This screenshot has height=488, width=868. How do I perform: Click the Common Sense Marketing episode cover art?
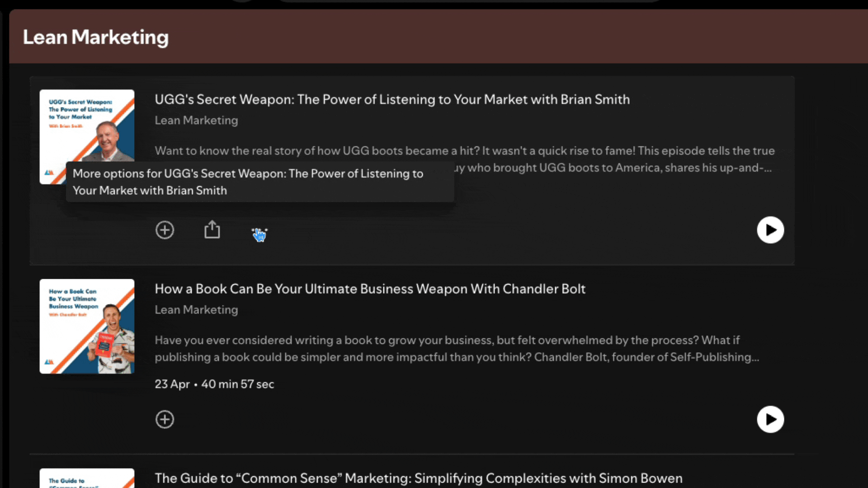[x=87, y=478]
